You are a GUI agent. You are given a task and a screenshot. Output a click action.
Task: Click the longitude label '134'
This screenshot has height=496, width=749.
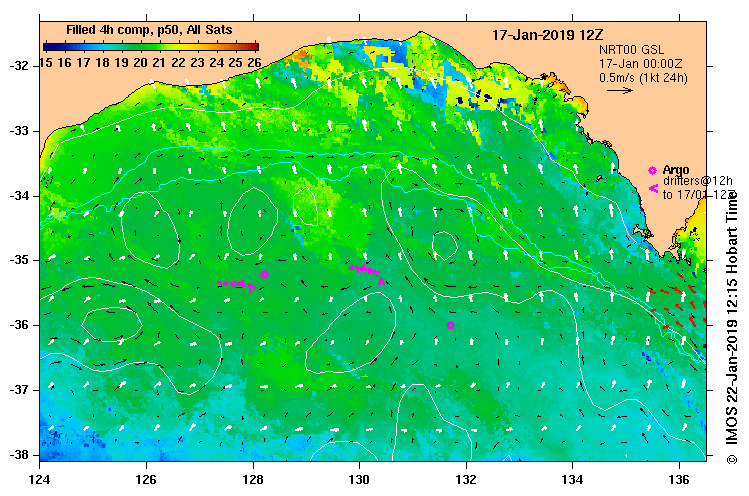coord(573,479)
